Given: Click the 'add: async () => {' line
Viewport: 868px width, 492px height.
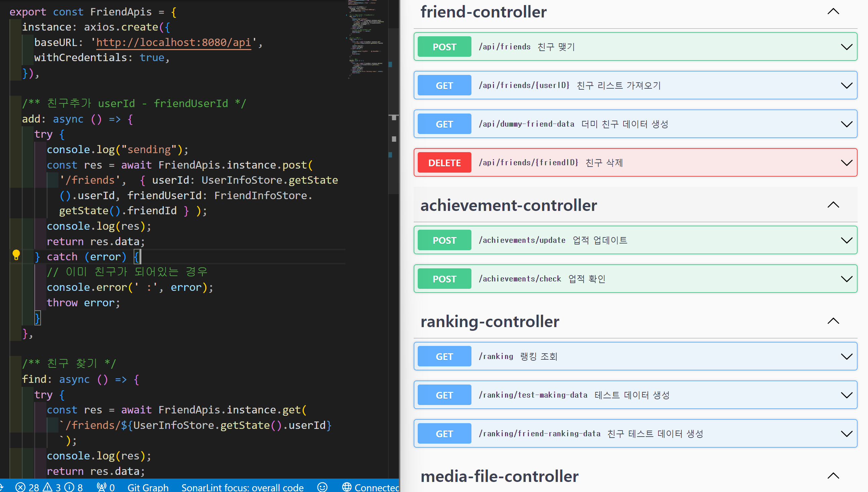Looking at the screenshot, I should tap(77, 119).
